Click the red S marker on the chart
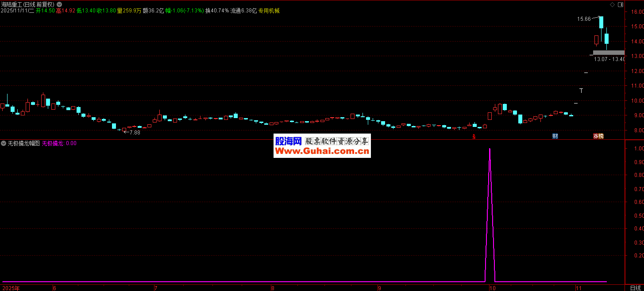Viewport: 644px width, 291px height. point(474,137)
